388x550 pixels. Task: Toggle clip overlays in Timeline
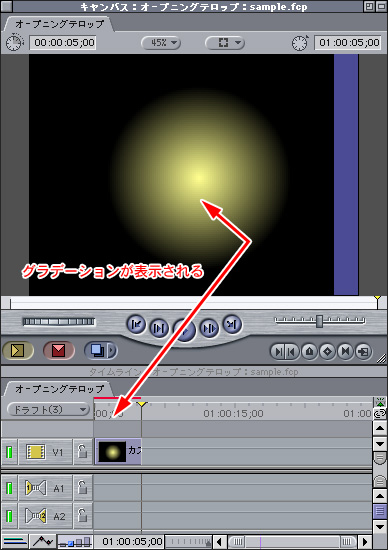(x=43, y=542)
